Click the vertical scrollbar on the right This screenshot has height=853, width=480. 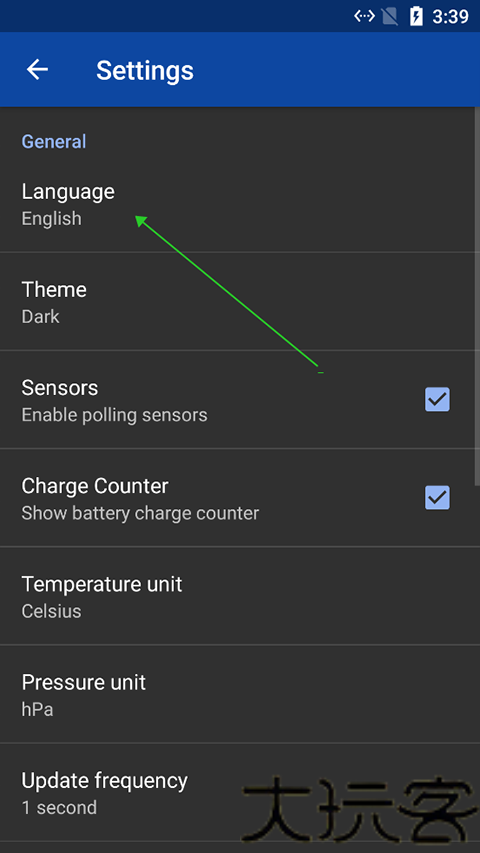point(477,296)
